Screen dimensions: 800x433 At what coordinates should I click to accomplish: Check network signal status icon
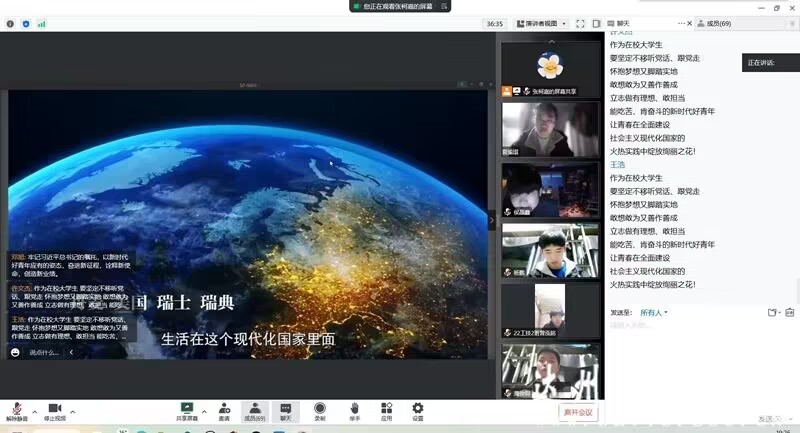tap(41, 24)
